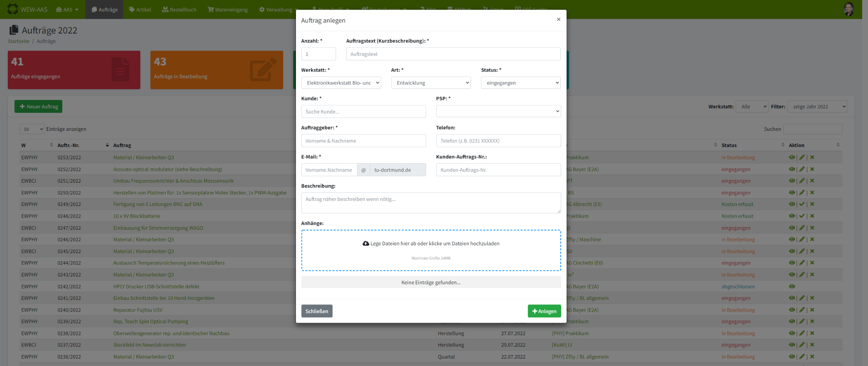868x366 pixels.
Task: Open the Werkstatt dropdown in the dialog
Action: (341, 83)
